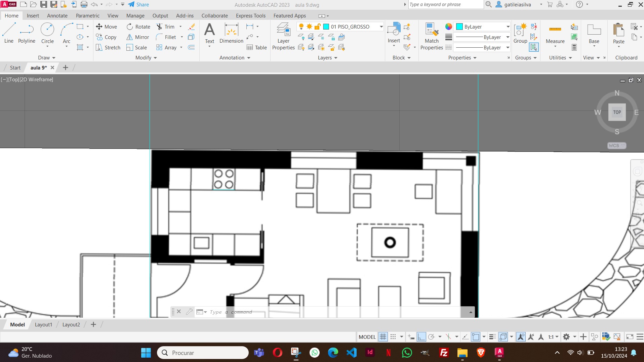Click the Move tool
Viewport: 644px width, 362px height.
[x=107, y=27]
